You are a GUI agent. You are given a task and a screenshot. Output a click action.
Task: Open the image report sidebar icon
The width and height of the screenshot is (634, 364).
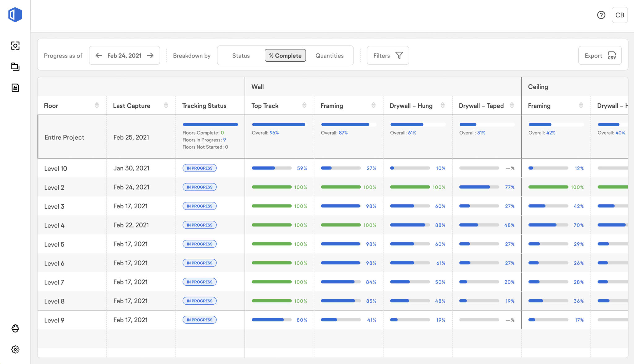[15, 88]
